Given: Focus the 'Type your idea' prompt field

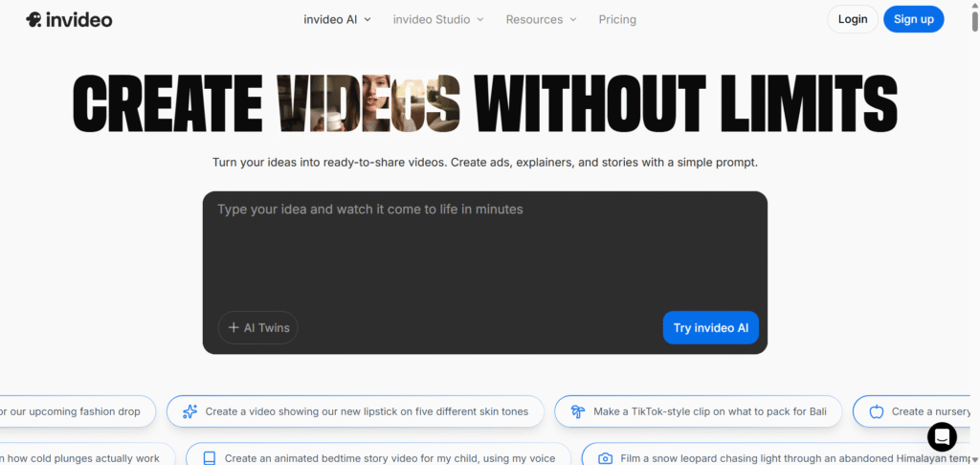Looking at the screenshot, I should click(484, 249).
